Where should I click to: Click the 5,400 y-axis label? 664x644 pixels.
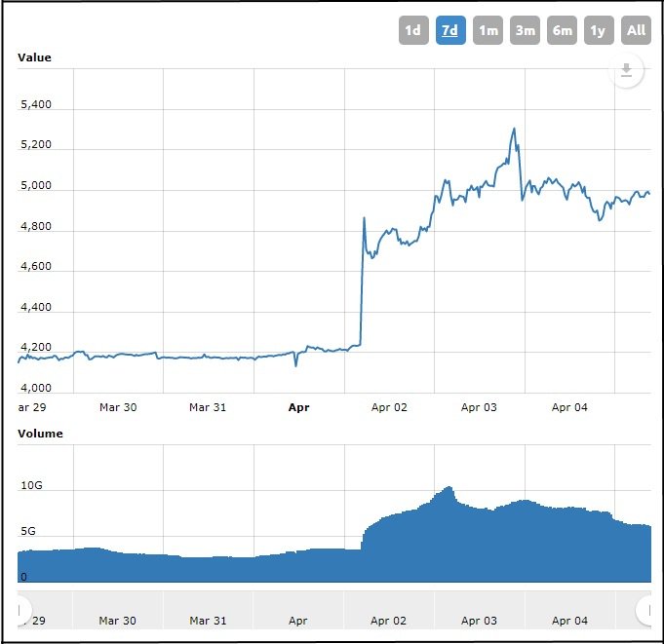pos(35,105)
